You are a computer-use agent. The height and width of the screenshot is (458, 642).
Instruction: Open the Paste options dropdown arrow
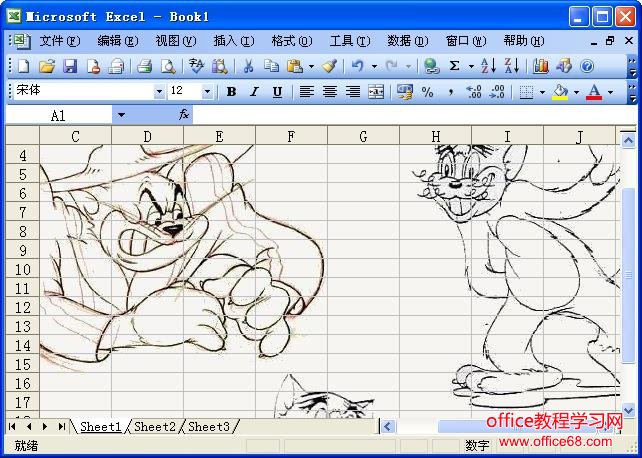click(311, 66)
